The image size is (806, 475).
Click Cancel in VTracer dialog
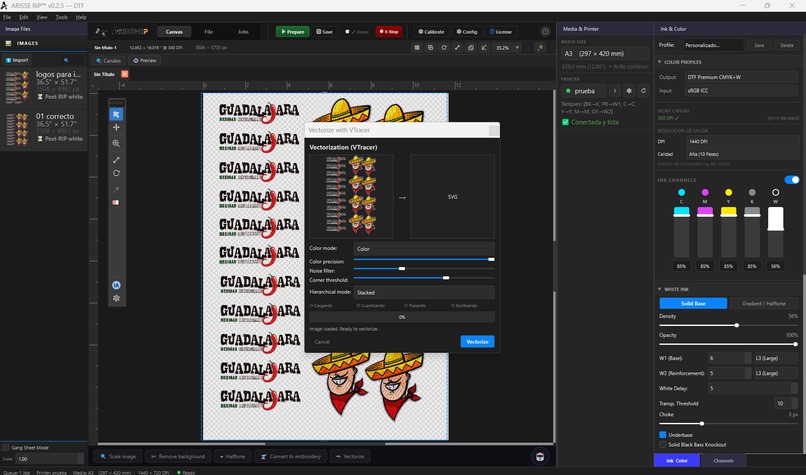322,342
